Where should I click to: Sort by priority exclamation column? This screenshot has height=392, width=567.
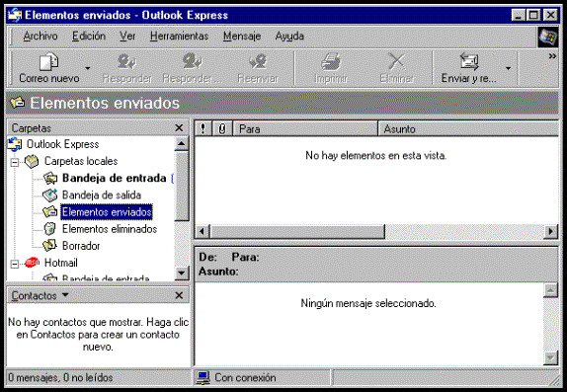(x=203, y=128)
